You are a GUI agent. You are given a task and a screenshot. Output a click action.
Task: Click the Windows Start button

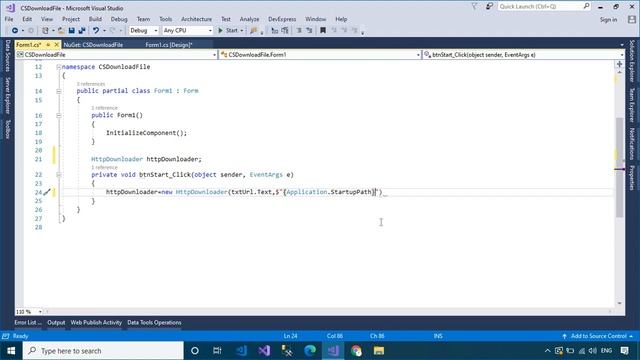tap(11, 351)
